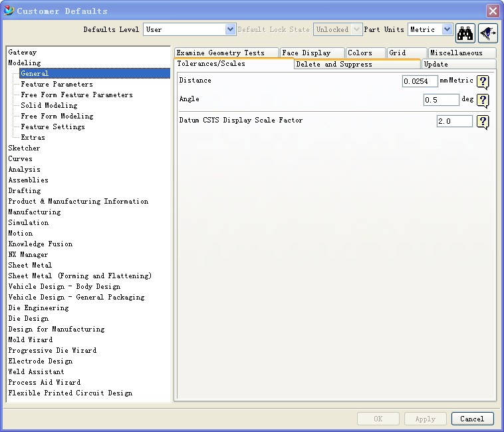504x432 pixels.
Task: Select the plain Sheet Metal category
Action: pos(30,265)
